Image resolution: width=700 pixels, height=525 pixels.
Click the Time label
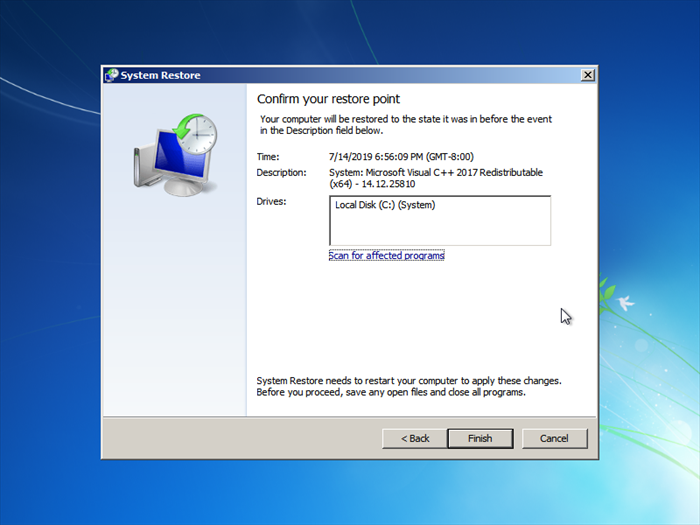coord(268,157)
